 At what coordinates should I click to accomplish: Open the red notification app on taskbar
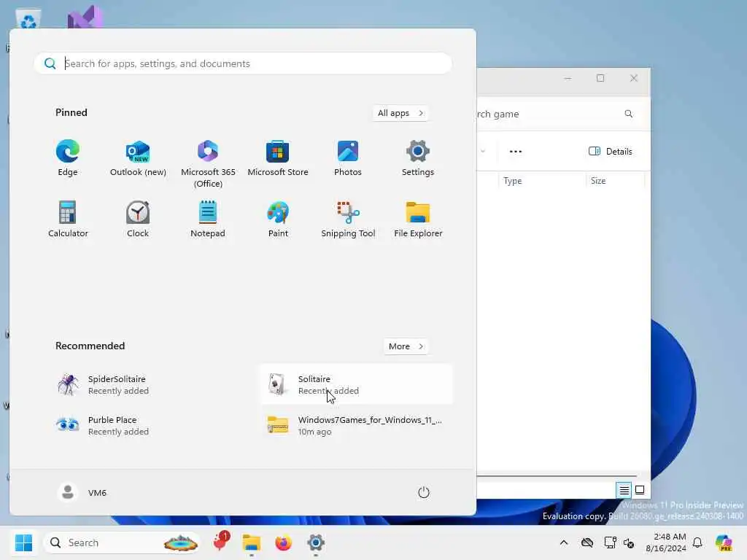coord(221,542)
